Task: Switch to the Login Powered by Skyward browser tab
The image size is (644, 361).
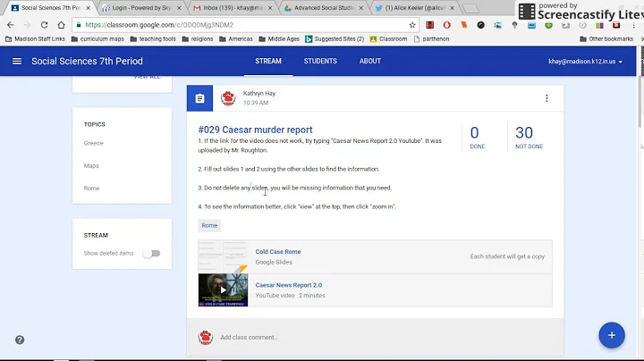Action: pyautogui.click(x=141, y=8)
